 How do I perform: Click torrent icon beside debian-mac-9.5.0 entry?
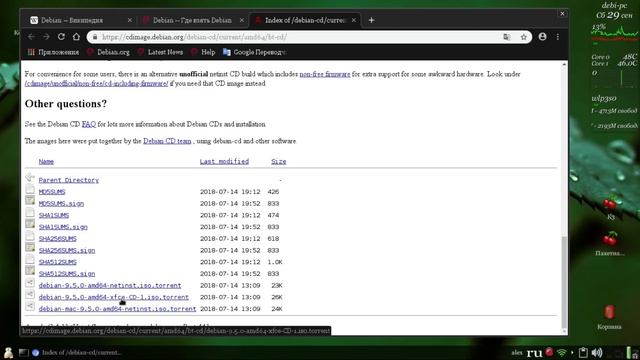pyautogui.click(x=30, y=306)
